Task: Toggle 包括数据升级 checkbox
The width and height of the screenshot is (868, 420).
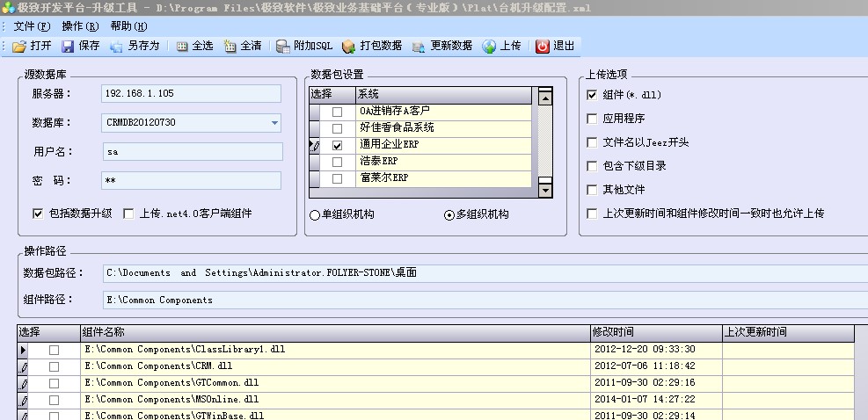Action: coord(38,214)
